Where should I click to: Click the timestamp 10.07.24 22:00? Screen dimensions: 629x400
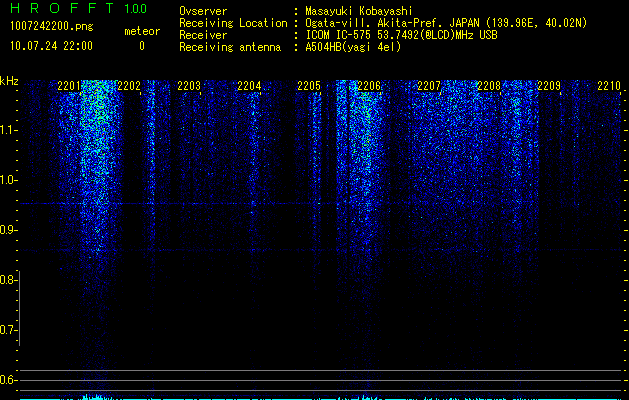[x=51, y=46]
